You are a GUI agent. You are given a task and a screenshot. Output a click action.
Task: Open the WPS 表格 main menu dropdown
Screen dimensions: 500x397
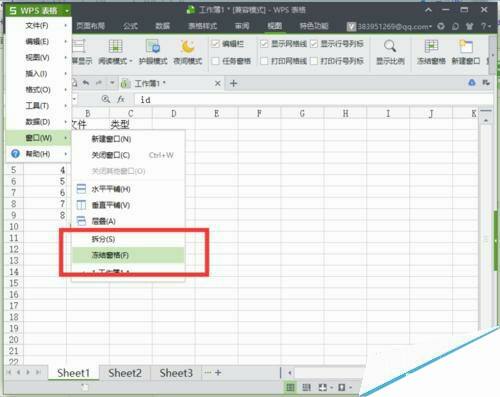(x=39, y=11)
